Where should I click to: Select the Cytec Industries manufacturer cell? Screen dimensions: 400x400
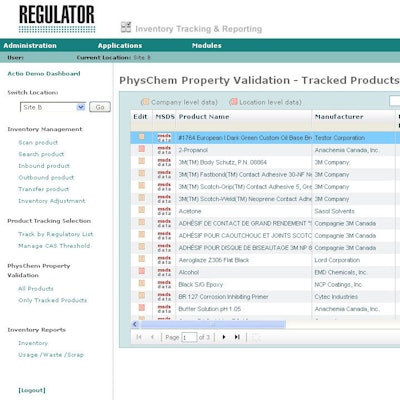354,297
